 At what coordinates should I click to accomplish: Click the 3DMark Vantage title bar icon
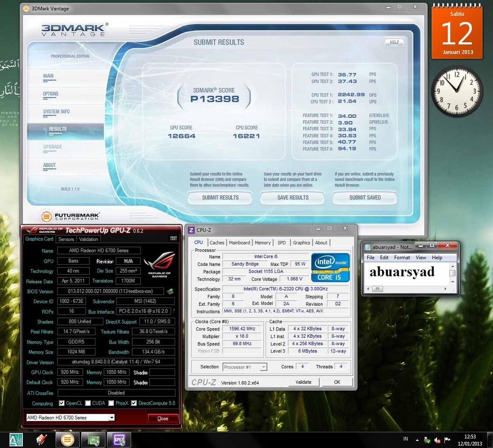pyautogui.click(x=26, y=8)
